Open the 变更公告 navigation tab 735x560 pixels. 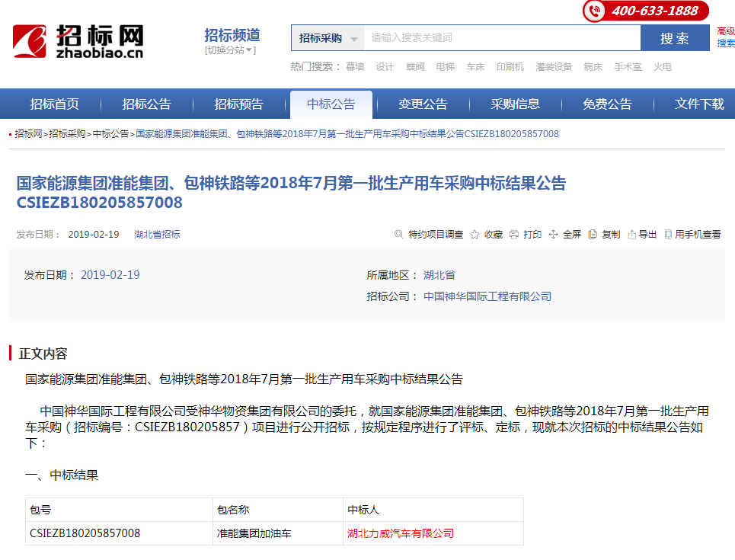pyautogui.click(x=423, y=104)
